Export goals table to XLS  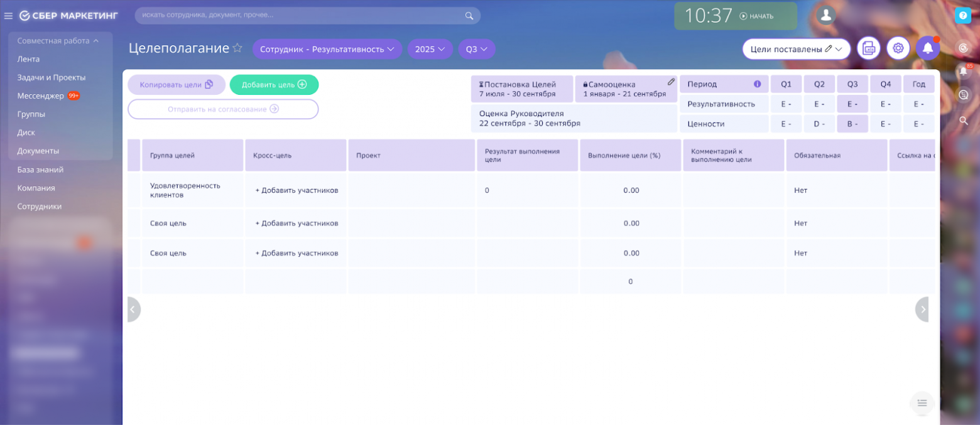[x=869, y=48]
